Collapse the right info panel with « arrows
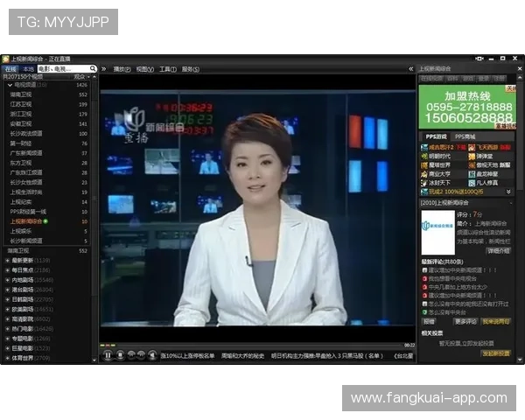 [411, 69]
